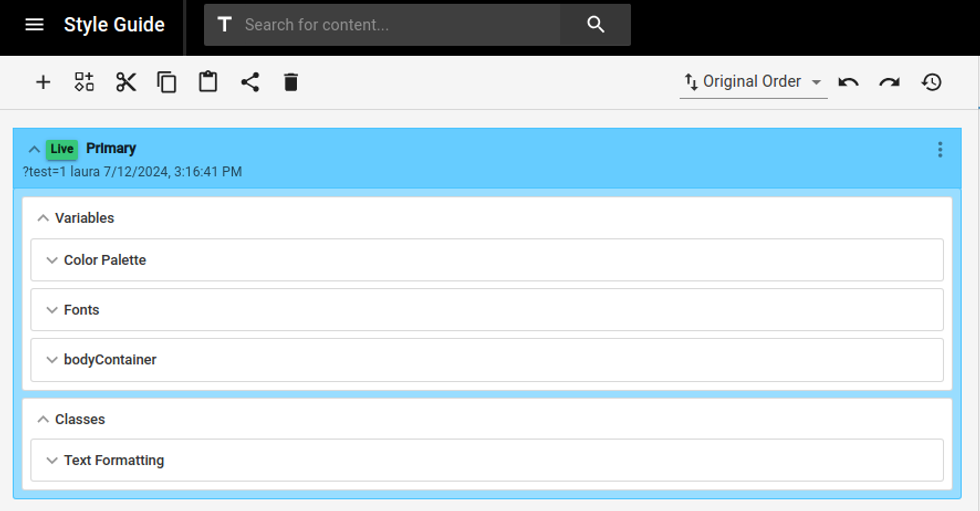Click the Share icon
The width and height of the screenshot is (980, 511).
pyautogui.click(x=250, y=82)
